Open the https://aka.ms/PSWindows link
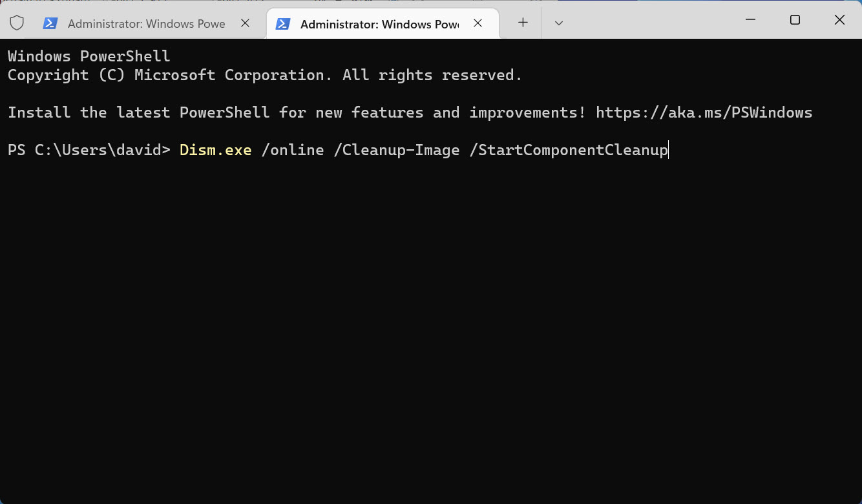Screen dimensions: 862x504 (704, 112)
